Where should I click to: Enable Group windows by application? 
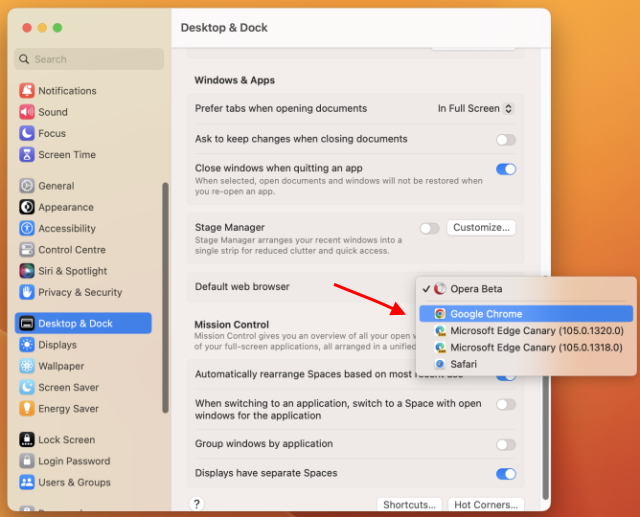click(506, 444)
